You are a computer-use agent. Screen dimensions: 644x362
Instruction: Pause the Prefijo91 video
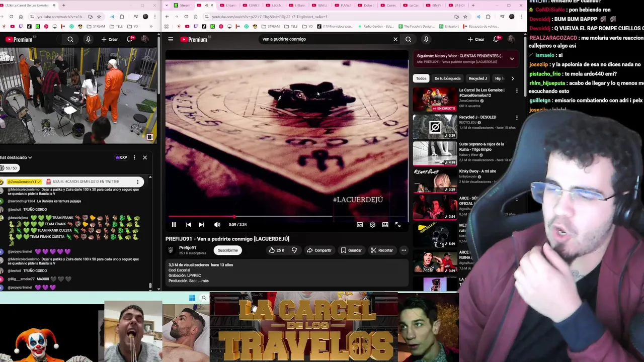(174, 225)
